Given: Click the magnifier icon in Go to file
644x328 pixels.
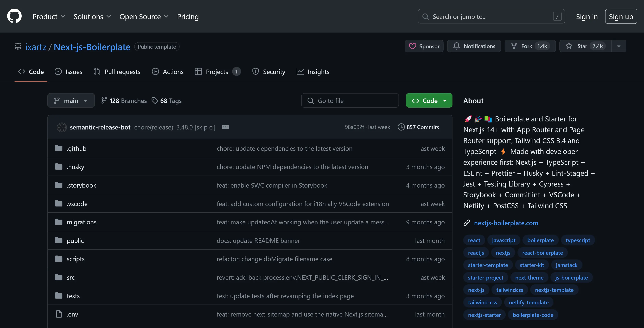Looking at the screenshot, I should pos(310,101).
